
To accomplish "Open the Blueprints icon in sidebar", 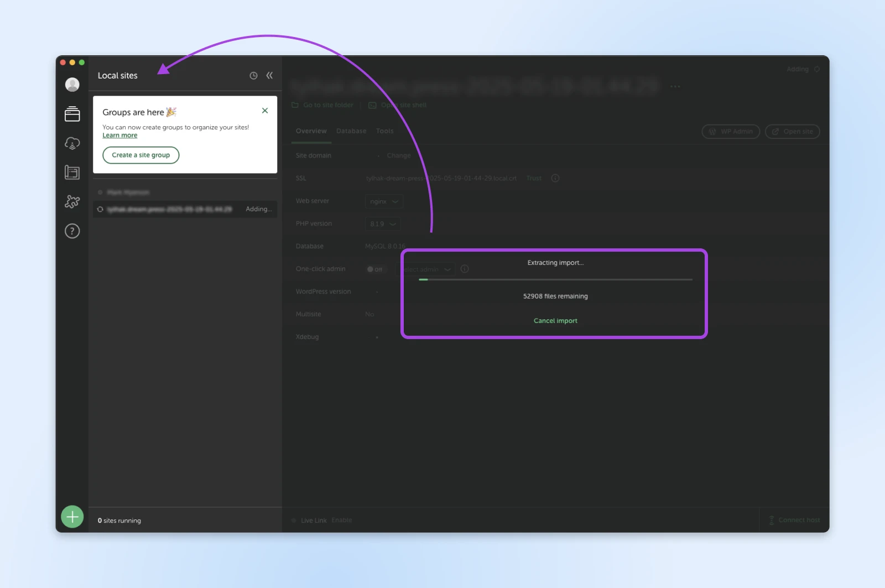I will coord(72,173).
